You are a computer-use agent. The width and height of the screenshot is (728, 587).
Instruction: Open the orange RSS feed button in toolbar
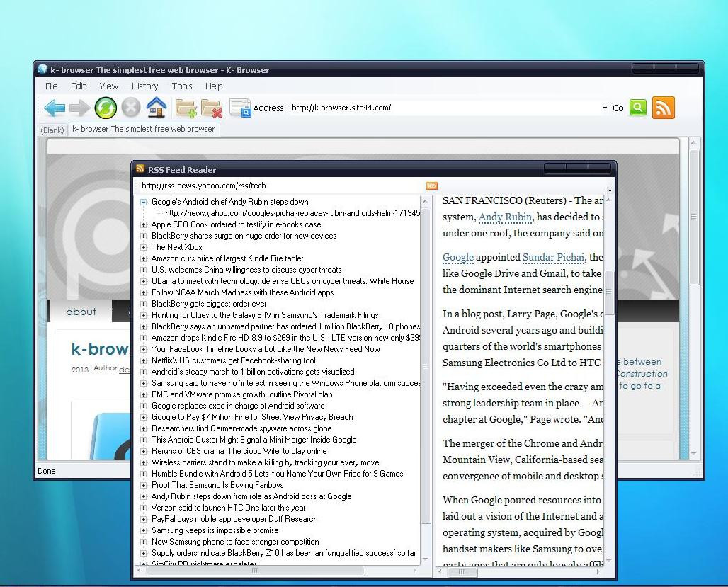pyautogui.click(x=663, y=108)
